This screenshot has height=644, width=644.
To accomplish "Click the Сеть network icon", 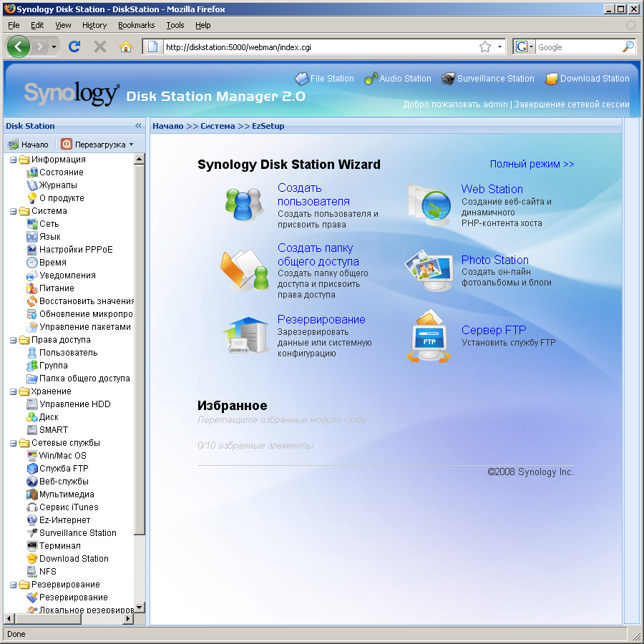I will pos(32,224).
